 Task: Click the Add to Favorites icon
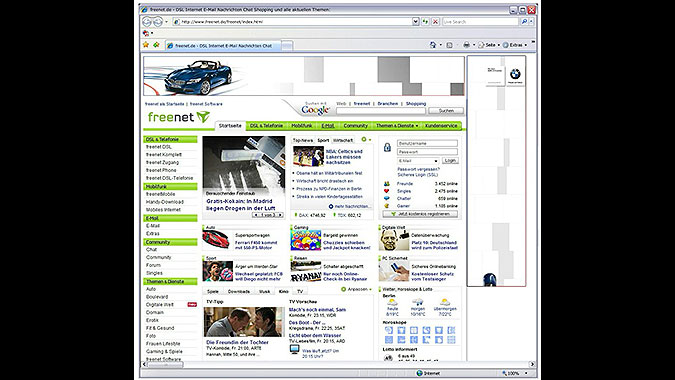(x=156, y=45)
